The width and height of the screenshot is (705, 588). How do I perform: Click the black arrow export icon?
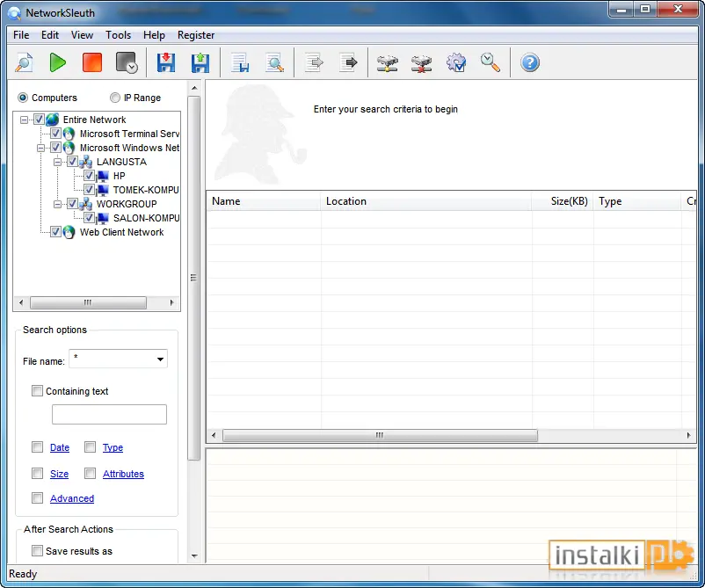coord(348,62)
